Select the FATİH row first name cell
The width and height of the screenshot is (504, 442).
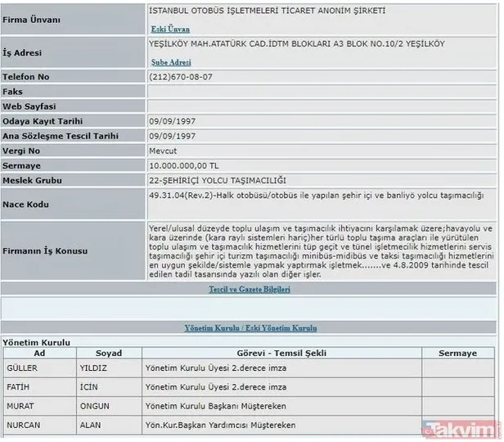click(20, 386)
